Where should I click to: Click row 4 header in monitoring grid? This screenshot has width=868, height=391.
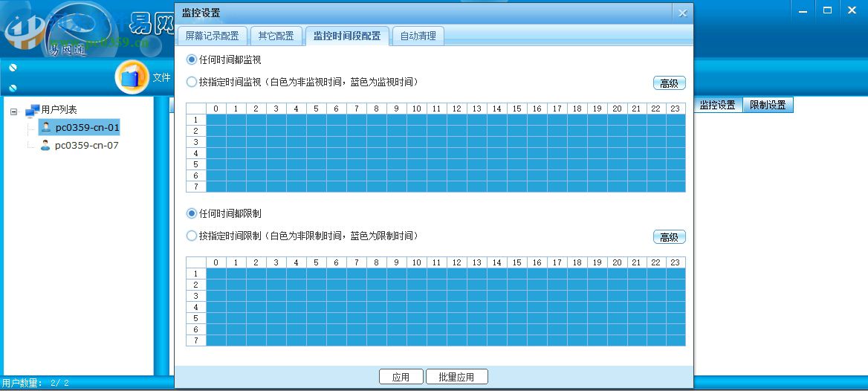[196, 153]
